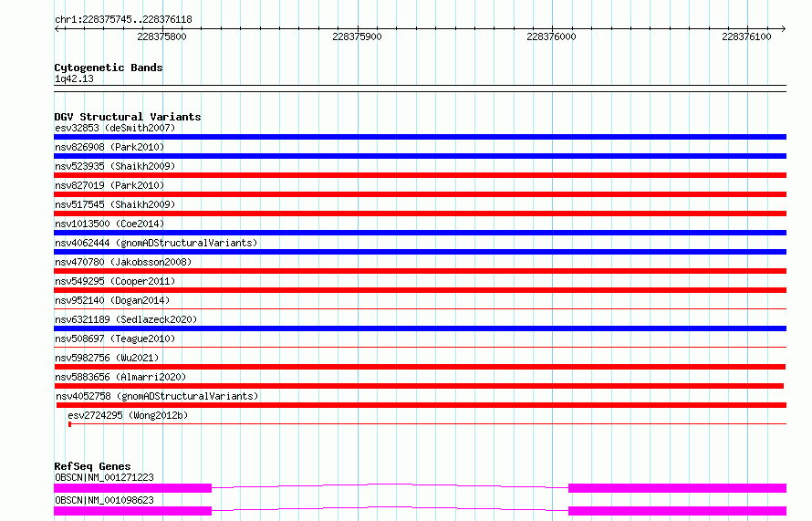Click the blue bar of nsv6321189
The width and height of the screenshot is (812, 521).
(x=420, y=328)
